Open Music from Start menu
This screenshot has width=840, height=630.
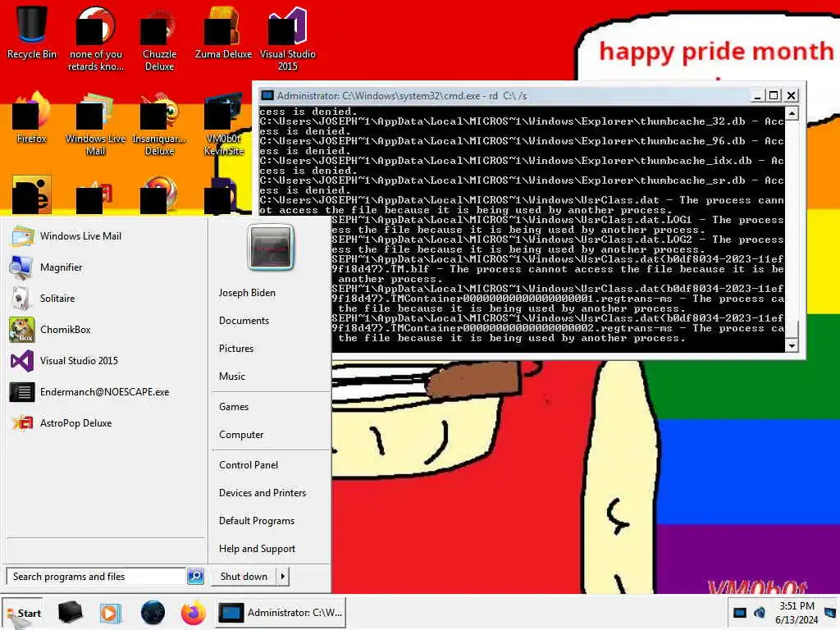click(x=232, y=376)
